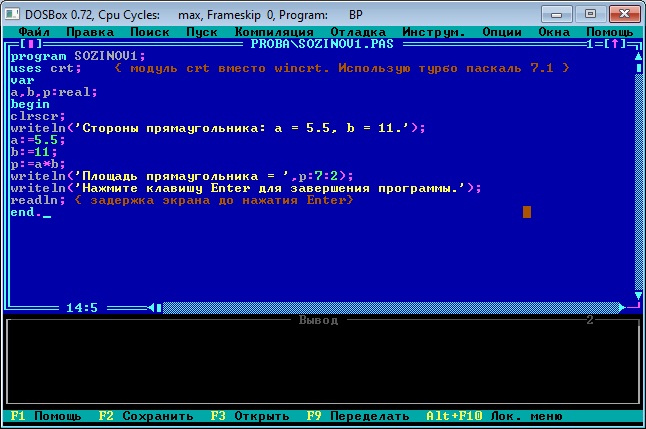
Task: Click the output window number 2
Action: click(590, 320)
